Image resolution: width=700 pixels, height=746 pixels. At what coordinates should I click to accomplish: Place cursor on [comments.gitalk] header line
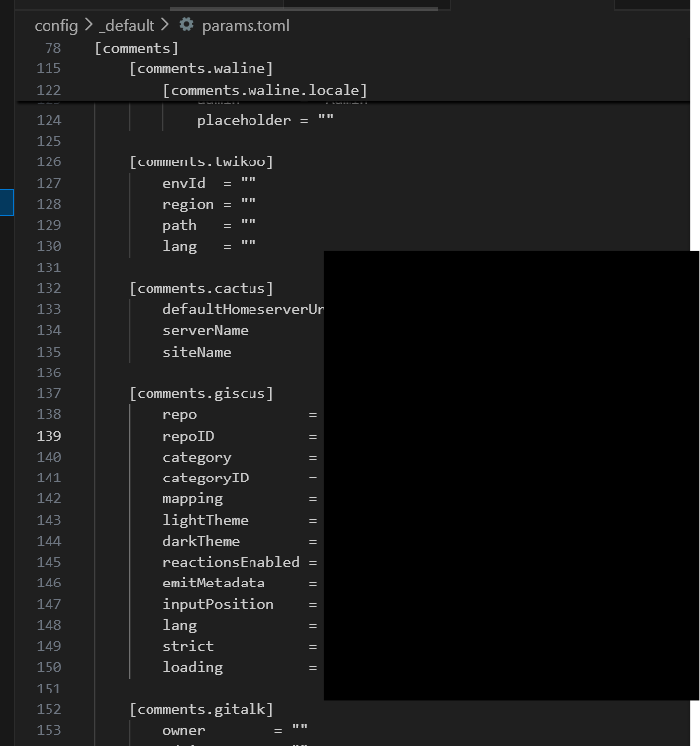[x=201, y=709]
